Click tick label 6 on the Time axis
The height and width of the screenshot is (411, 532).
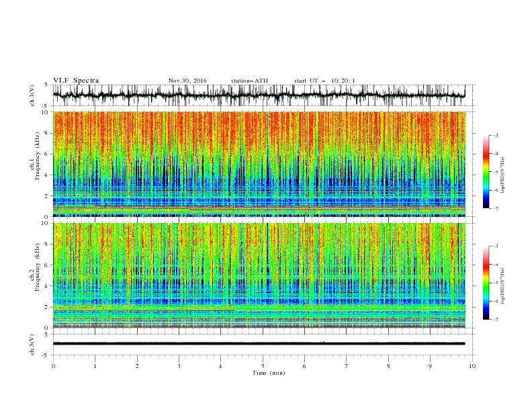coord(304,366)
